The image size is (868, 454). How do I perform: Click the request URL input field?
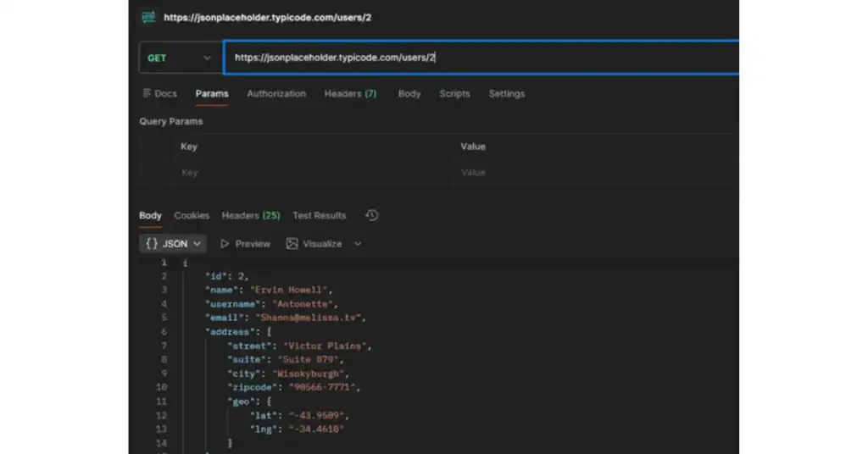[x=481, y=58]
